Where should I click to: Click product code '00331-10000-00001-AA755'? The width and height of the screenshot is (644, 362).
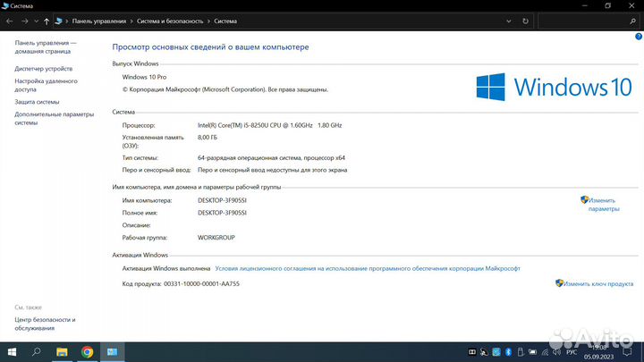pos(201,283)
